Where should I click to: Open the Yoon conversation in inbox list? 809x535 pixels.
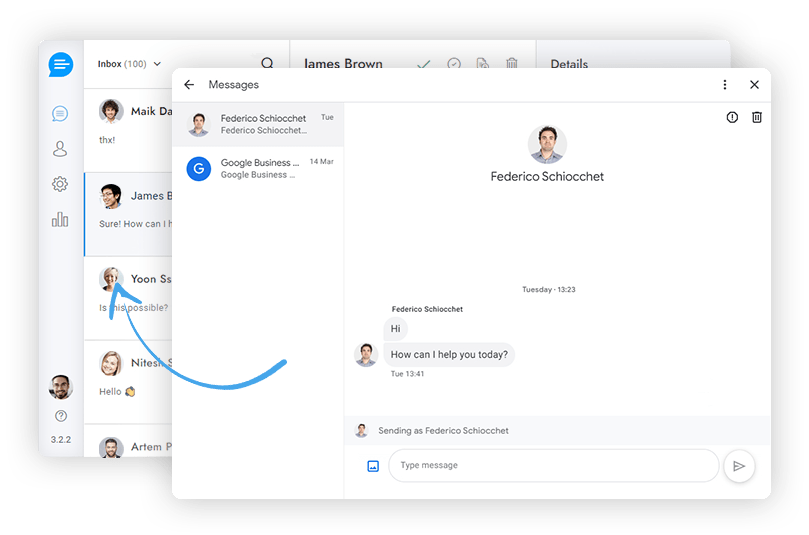128,298
